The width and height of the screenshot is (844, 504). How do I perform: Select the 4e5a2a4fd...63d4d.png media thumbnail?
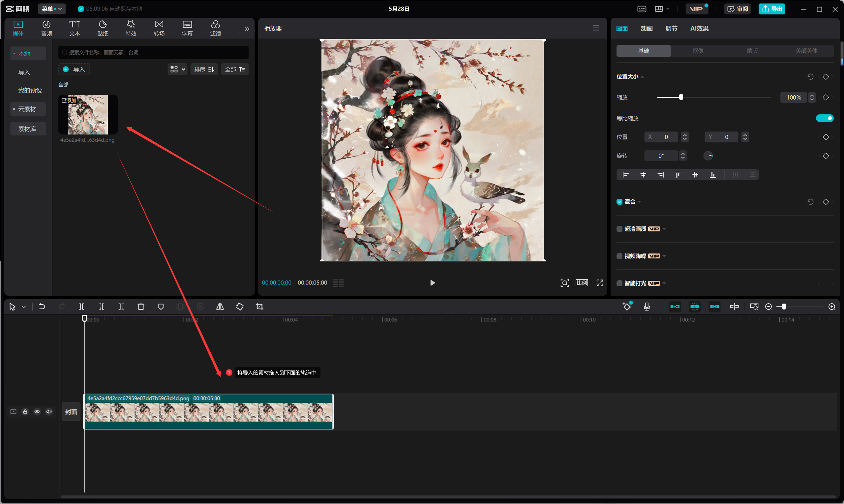coord(88,114)
